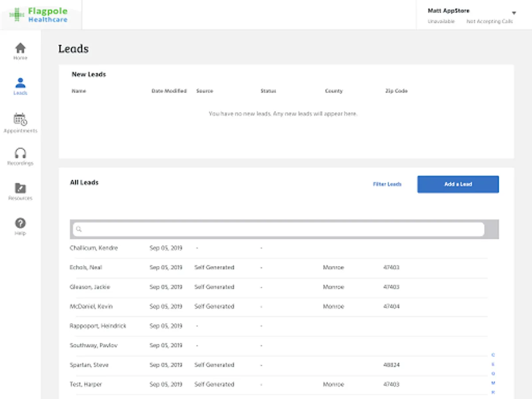Jump to letter M in index
The height and width of the screenshot is (399, 532).
[493, 383]
